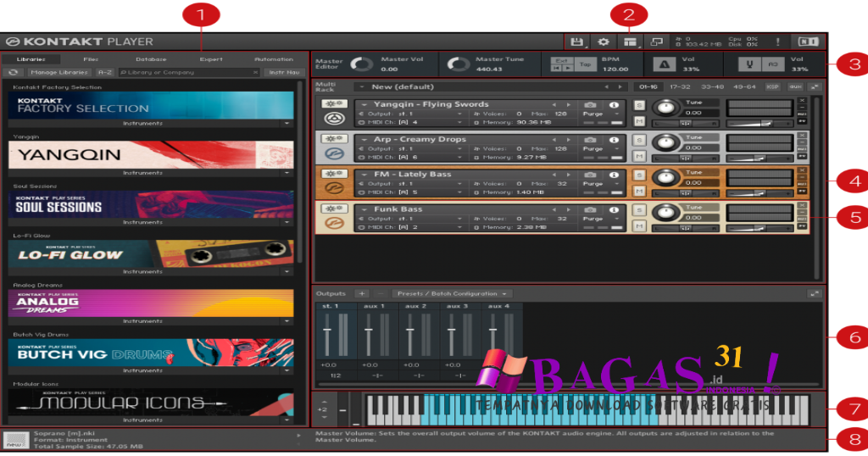Solo the Arp - Creamy Drops instrument

[639, 140]
